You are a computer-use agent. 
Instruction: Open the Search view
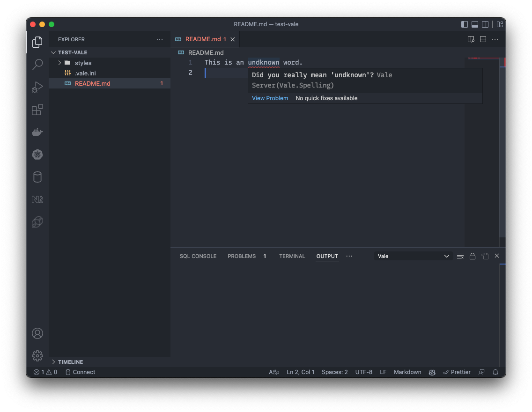point(37,65)
